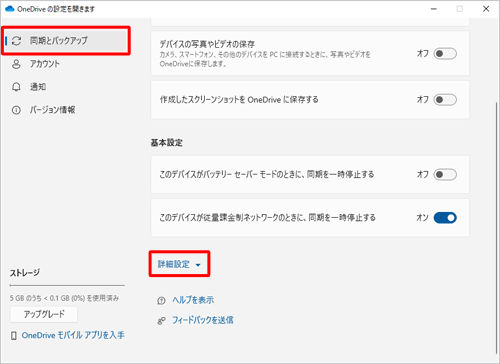
Task: Click the フィードバックを送信 link
Action: [x=203, y=320]
